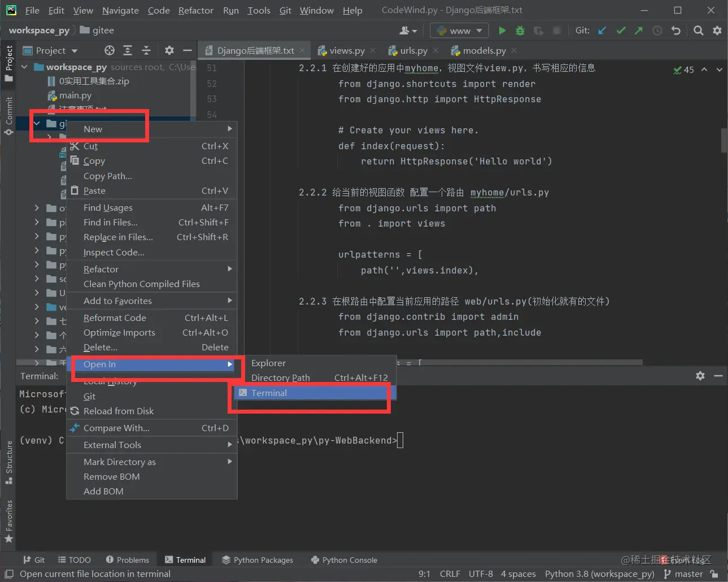
Task: Expand External Tools submenu
Action: 151,445
